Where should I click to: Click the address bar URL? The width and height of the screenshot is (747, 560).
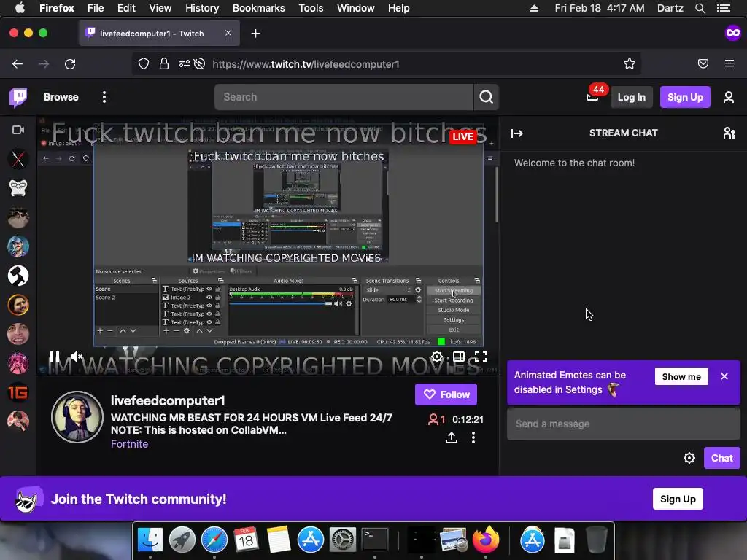coord(306,64)
